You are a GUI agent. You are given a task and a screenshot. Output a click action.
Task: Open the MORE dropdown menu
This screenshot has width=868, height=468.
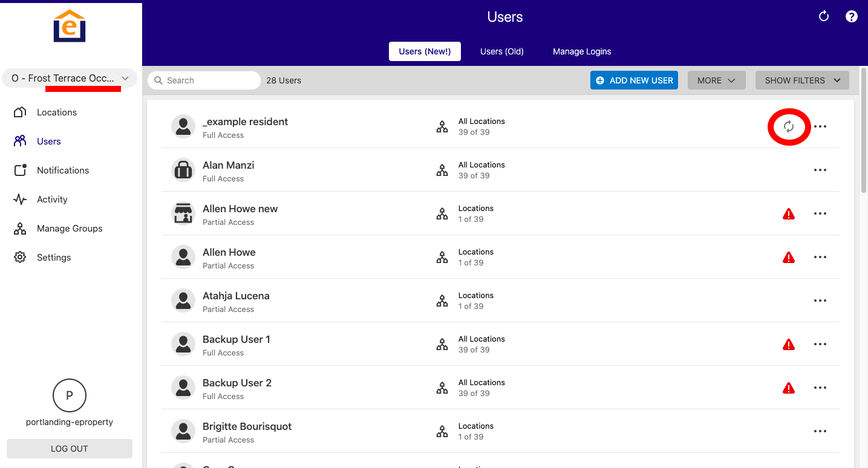click(717, 80)
